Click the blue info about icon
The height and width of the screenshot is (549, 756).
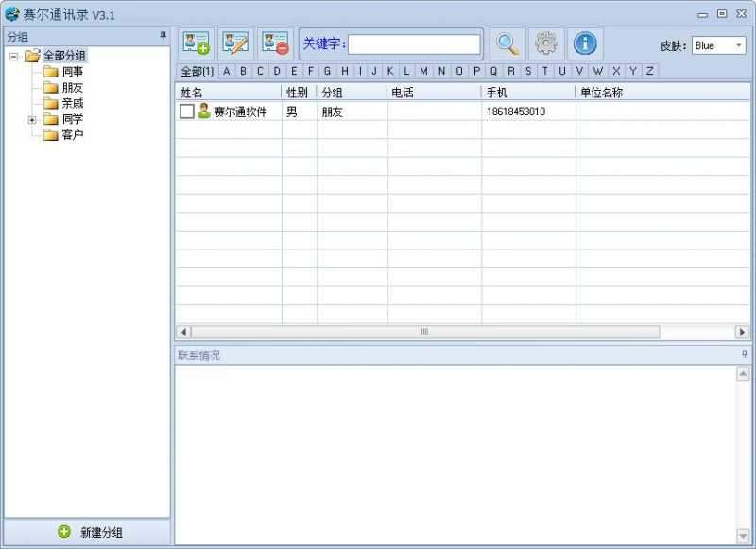pyautogui.click(x=586, y=43)
